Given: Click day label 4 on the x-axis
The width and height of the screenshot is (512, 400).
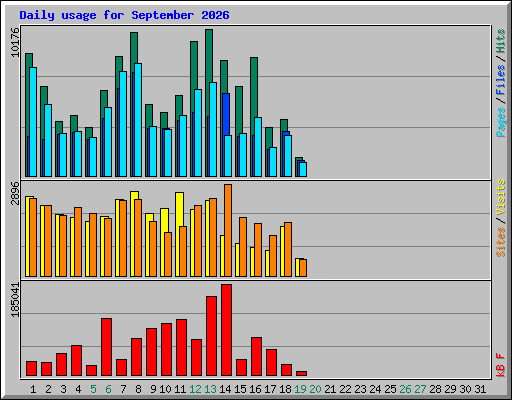Looking at the screenshot, I should (78, 389).
